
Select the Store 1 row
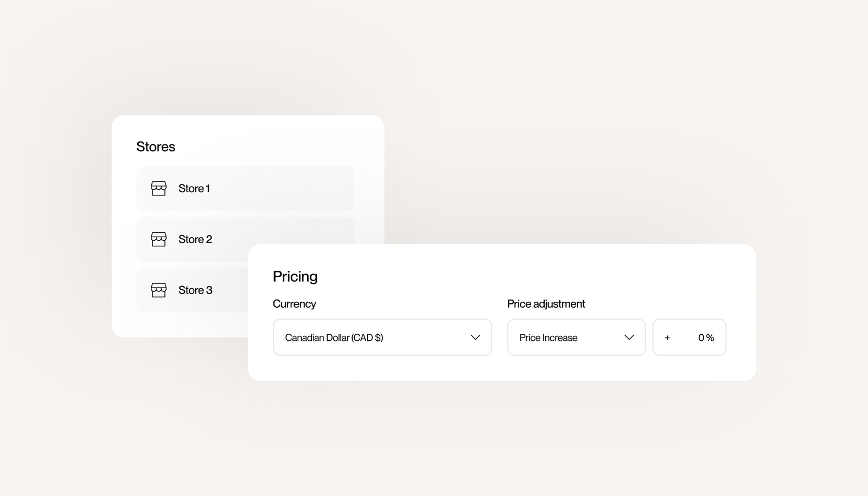point(245,188)
